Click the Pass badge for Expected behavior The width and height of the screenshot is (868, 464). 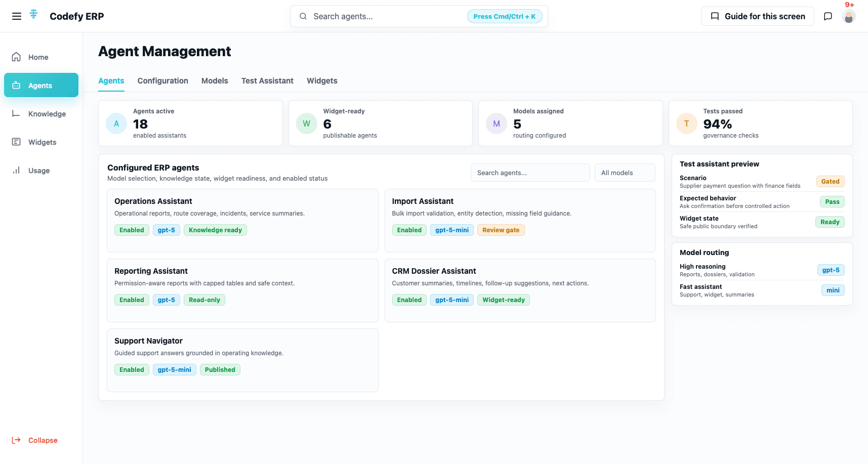[x=833, y=202]
